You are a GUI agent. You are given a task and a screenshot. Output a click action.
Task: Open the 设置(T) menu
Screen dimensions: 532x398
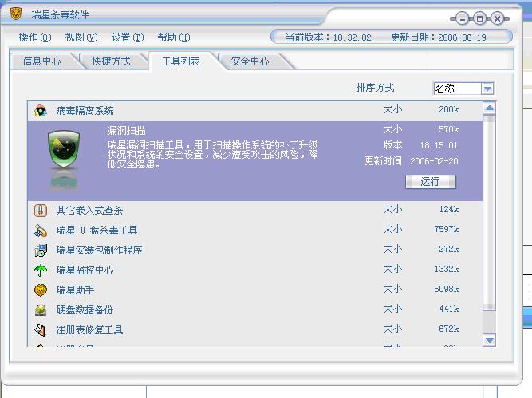coord(128,37)
